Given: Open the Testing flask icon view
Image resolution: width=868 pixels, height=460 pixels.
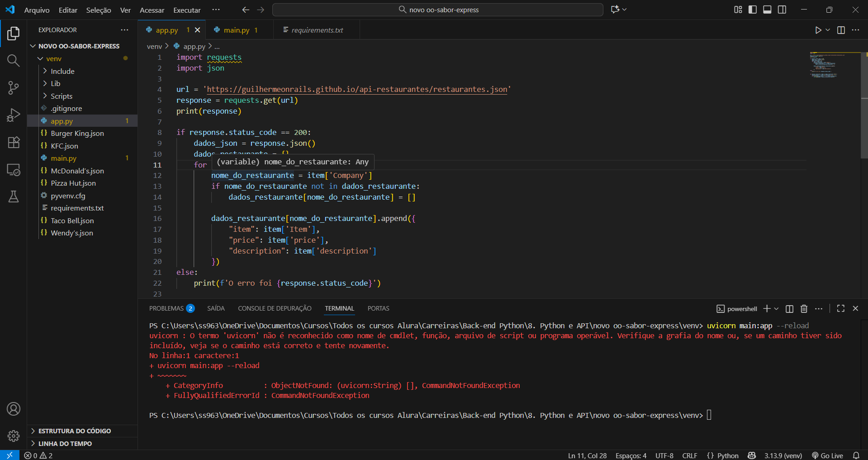Looking at the screenshot, I should pos(13,196).
